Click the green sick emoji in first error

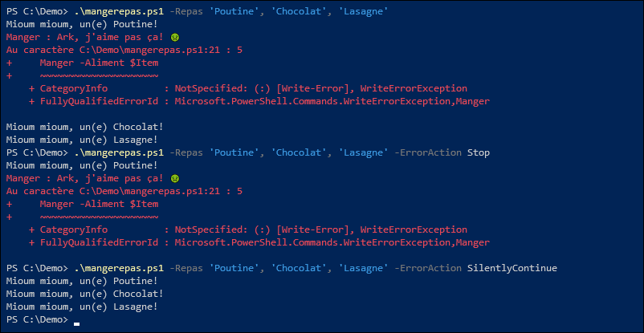174,38
